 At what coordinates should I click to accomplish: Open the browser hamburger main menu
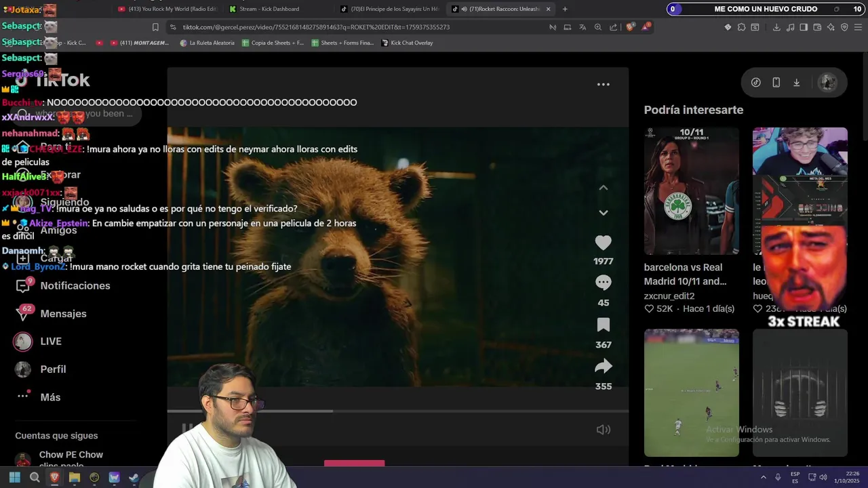pyautogui.click(x=859, y=27)
